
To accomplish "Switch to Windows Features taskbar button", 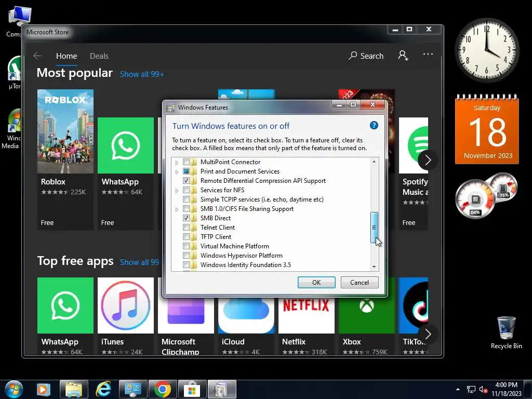I will click(x=221, y=389).
